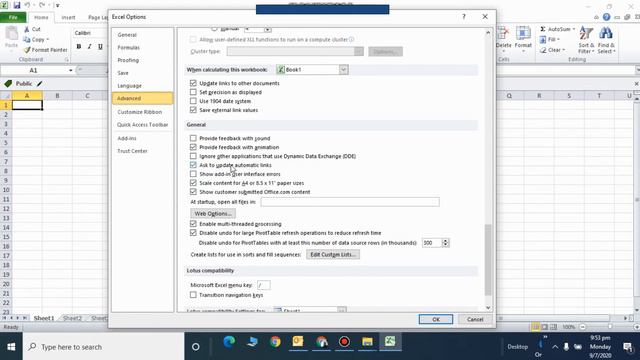The image size is (640, 360).
Task: Toggle Bold formatting in ribbon
Action: tap(79, 47)
